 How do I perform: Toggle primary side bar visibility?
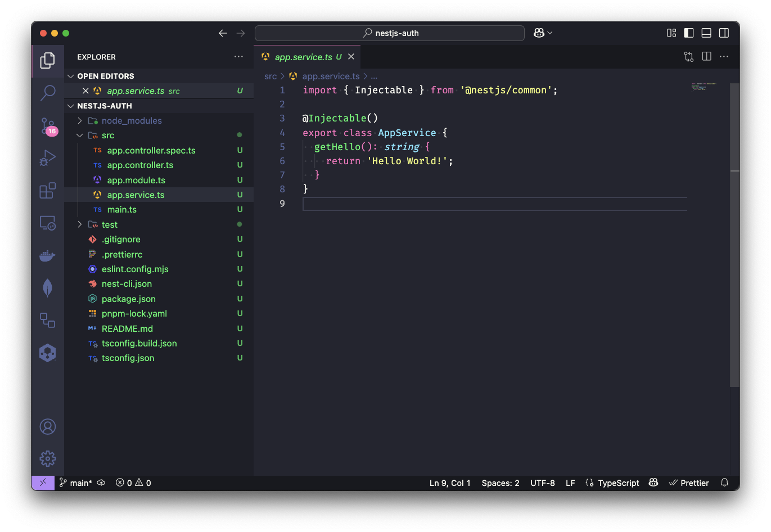[689, 33]
